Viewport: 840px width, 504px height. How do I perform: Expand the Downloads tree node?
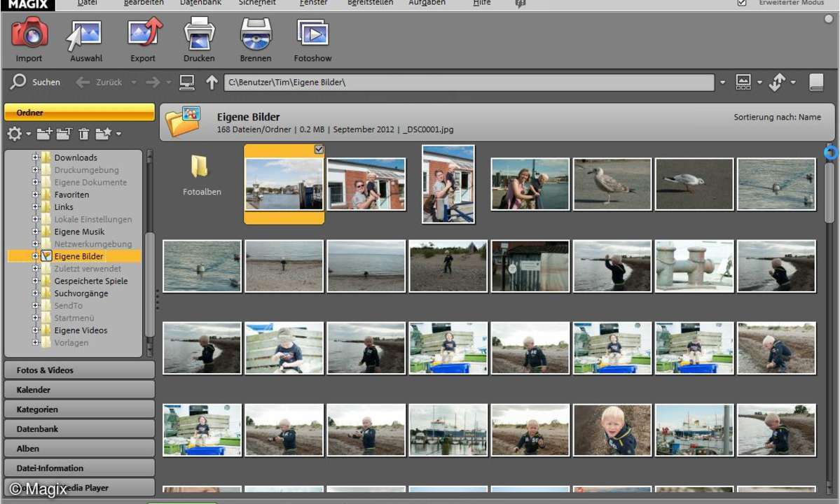point(35,157)
